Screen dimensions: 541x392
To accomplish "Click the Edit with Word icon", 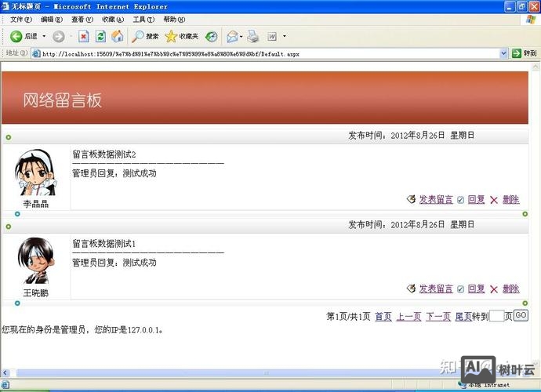I will click(x=272, y=36).
